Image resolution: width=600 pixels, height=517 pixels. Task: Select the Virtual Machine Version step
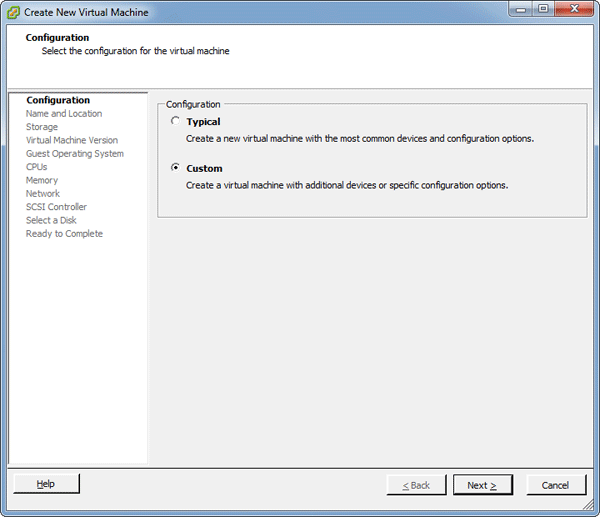tap(72, 140)
